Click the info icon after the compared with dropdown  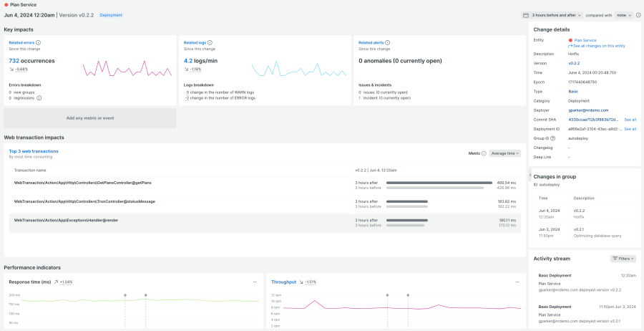tap(638, 15)
